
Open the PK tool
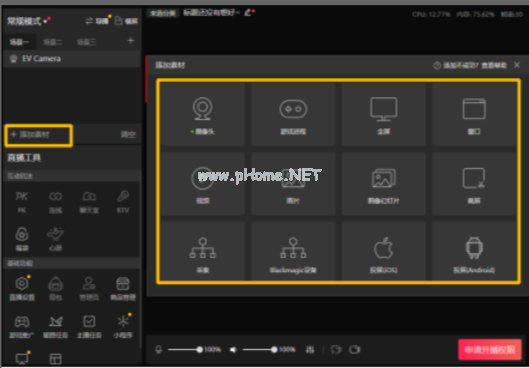(22, 201)
